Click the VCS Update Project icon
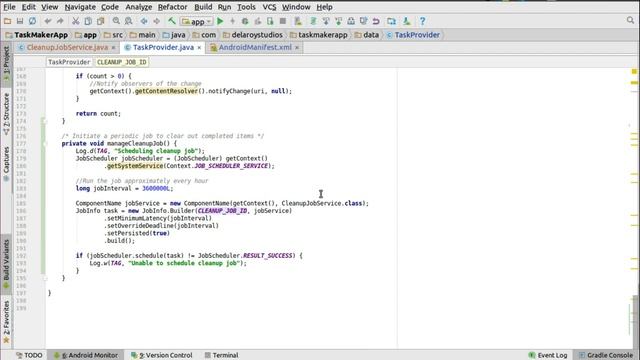Image resolution: width=640 pixels, height=360 pixels. [x=326, y=21]
